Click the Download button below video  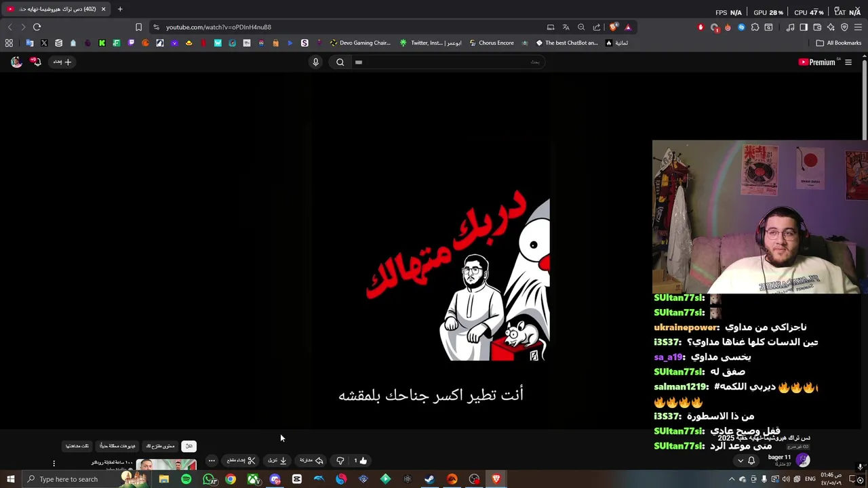(x=277, y=461)
